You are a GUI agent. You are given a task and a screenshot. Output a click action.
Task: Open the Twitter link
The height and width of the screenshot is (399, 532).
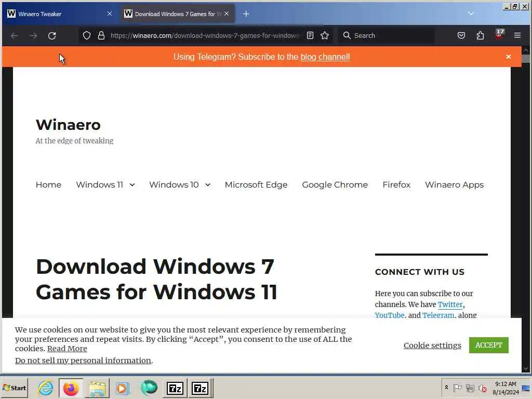click(x=450, y=304)
